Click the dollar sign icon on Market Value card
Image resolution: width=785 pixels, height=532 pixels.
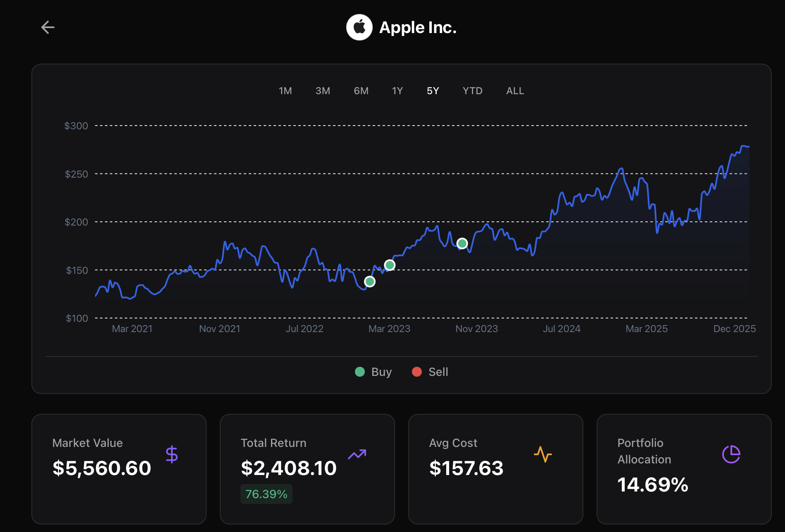tap(172, 454)
